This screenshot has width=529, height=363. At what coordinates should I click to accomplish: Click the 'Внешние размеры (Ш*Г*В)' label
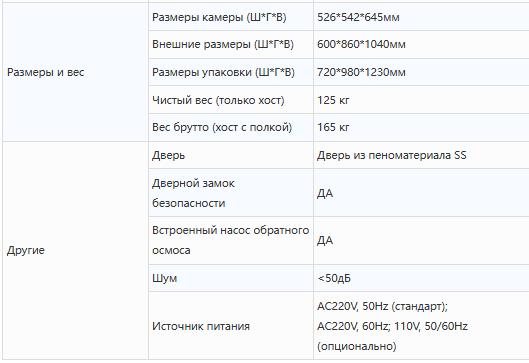pos(223,44)
